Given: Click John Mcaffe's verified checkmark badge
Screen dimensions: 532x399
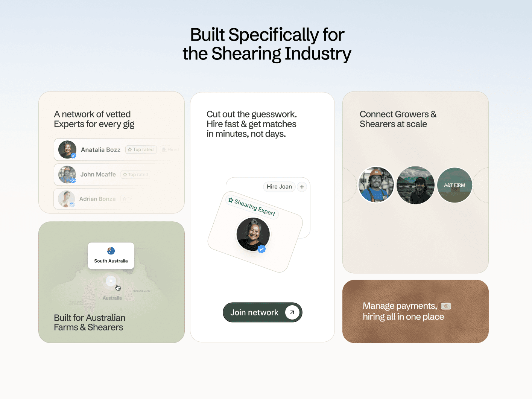Looking at the screenshot, I should click(x=73, y=180).
